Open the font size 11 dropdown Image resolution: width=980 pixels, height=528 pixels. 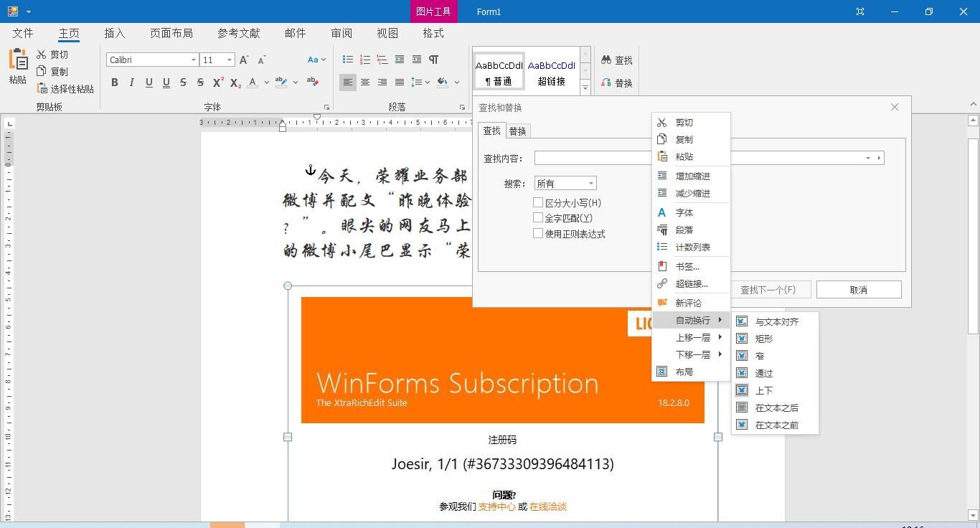coord(230,60)
